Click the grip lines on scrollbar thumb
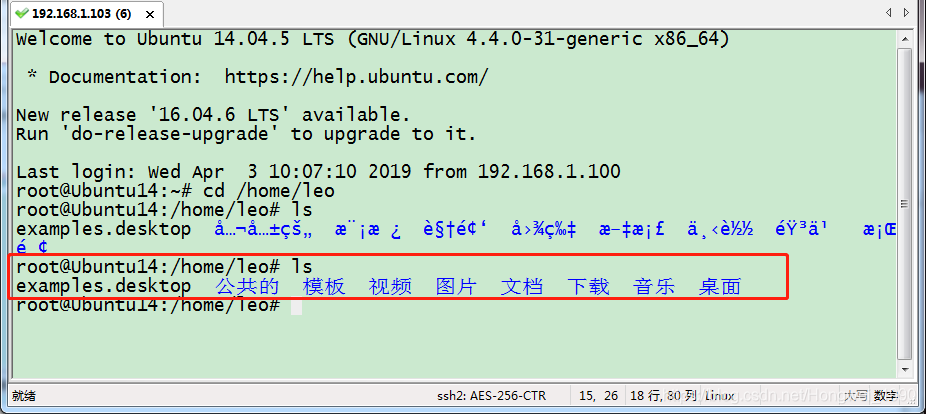Screen dimensions: 926x414 tap(904, 204)
